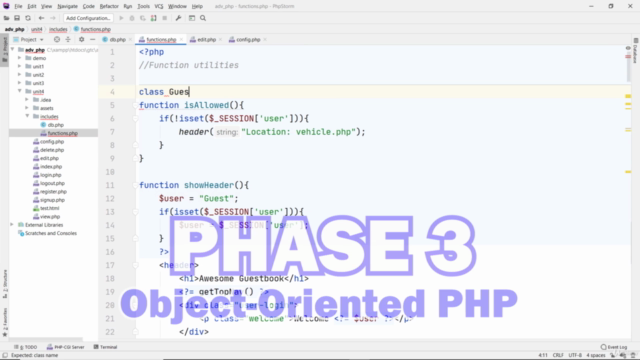The height and width of the screenshot is (360, 640).
Task: Expand the unit1 folder
Action: pos(20,66)
